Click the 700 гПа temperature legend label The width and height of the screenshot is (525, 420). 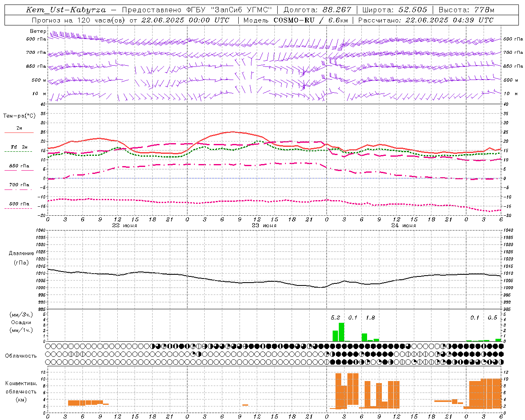point(19,185)
